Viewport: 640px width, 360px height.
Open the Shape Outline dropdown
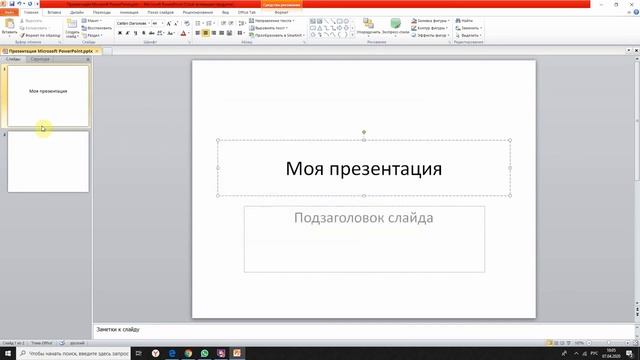tap(430, 28)
